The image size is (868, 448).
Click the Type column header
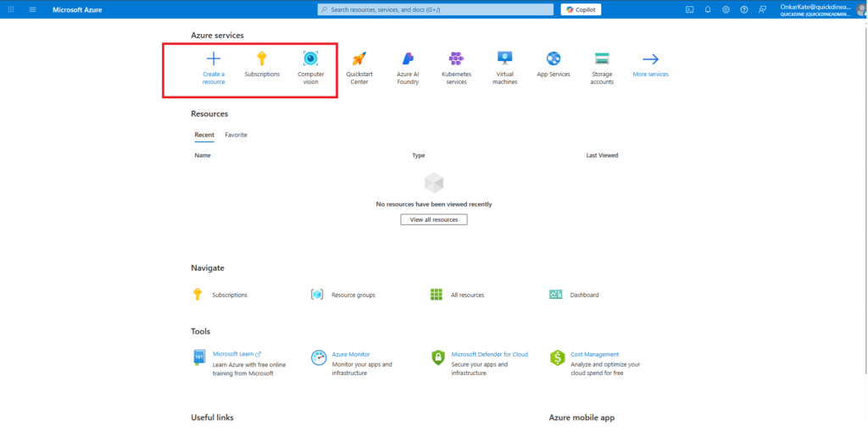pos(419,156)
